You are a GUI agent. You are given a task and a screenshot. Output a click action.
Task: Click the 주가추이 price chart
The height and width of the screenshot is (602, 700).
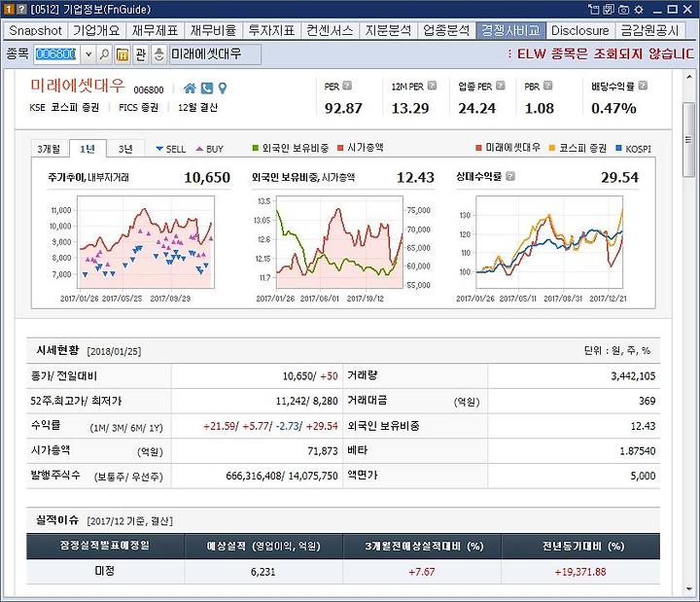147,241
